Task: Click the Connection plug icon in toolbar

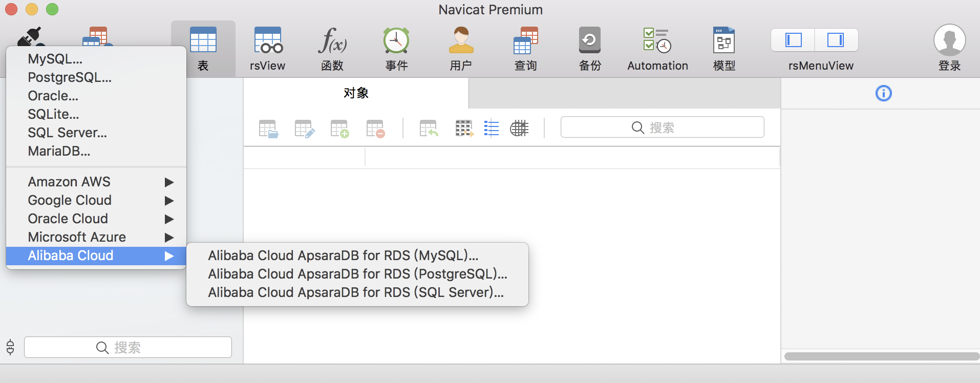Action: (31, 37)
